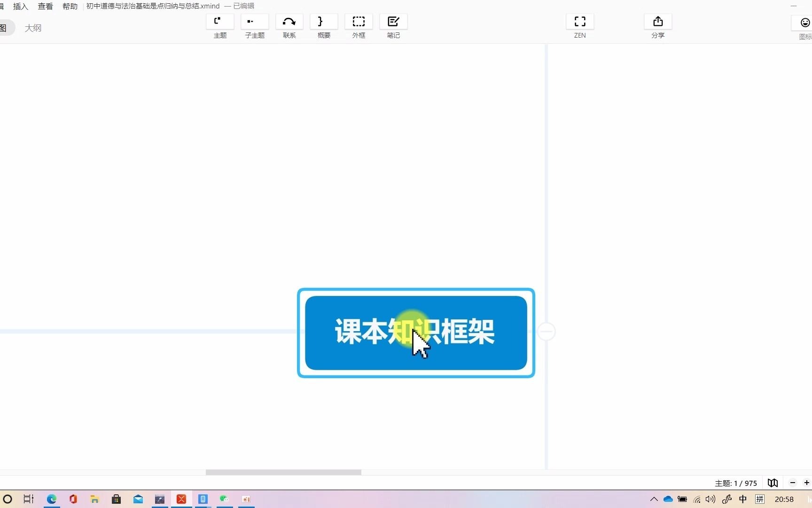The width and height of the screenshot is (812, 508).
Task: Open the Mail app from taskbar
Action: [138, 499]
